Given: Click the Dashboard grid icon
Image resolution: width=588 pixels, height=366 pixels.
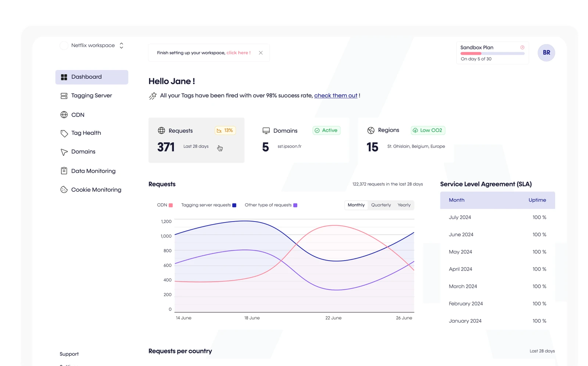Looking at the screenshot, I should click(64, 77).
